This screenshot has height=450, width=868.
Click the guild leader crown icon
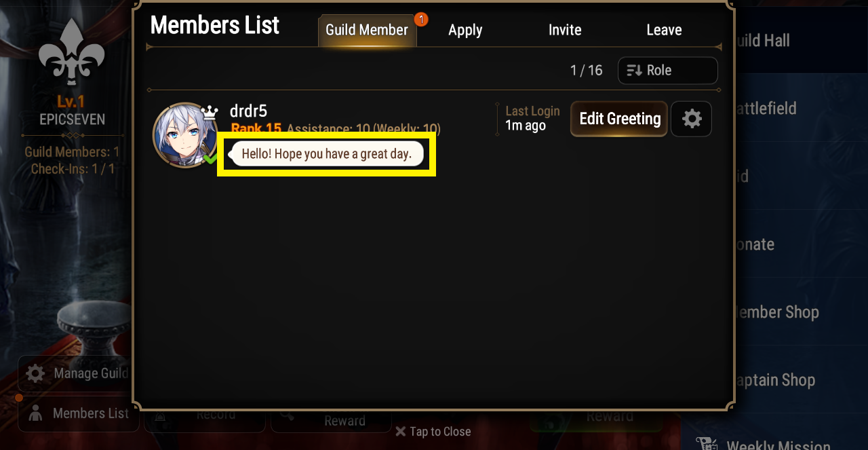pyautogui.click(x=210, y=112)
